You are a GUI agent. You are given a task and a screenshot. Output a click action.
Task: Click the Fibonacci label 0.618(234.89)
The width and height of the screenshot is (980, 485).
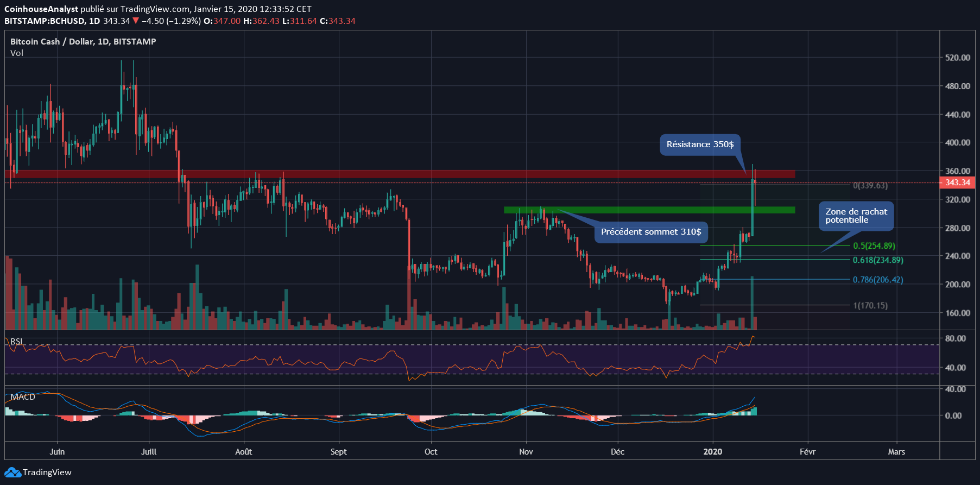click(x=878, y=260)
